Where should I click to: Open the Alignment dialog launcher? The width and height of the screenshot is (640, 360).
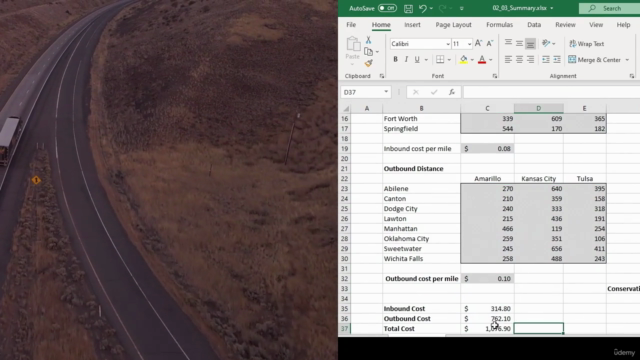pos(632,76)
